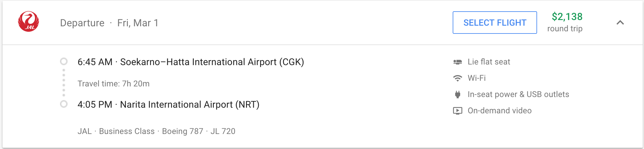This screenshot has width=644, height=149.
Task: Click the 4:05 PM Narita arrival line
Action: [x=169, y=105]
